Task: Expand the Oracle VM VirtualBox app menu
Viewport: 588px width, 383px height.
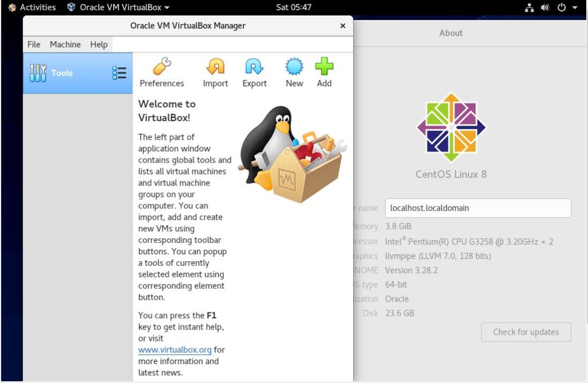Action: click(118, 7)
